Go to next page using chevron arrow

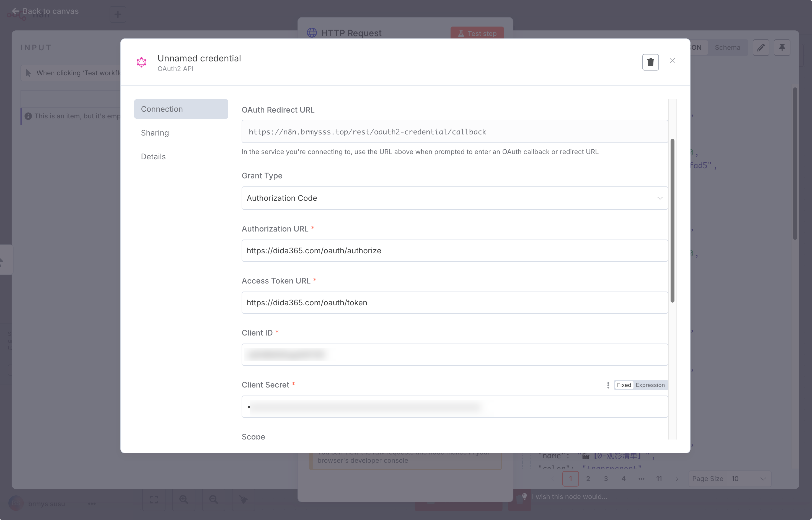tap(677, 479)
